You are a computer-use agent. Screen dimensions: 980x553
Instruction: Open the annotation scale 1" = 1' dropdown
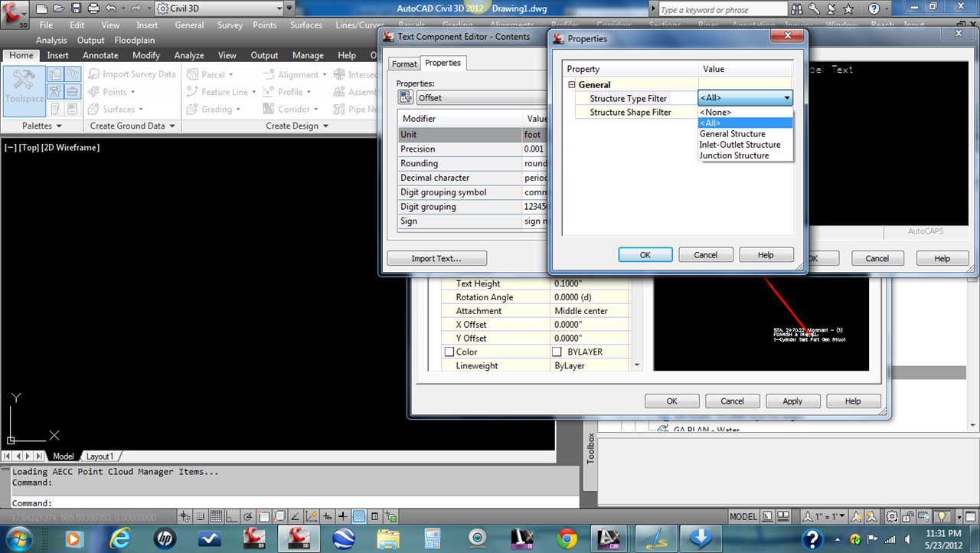point(823,517)
